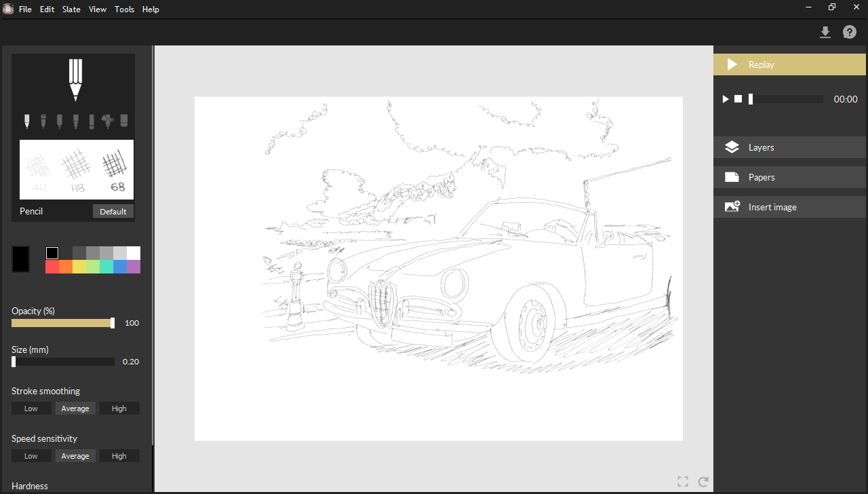Screen dimensions: 868x494
Task: Set Speed sensitivity to Average
Action: (75, 456)
